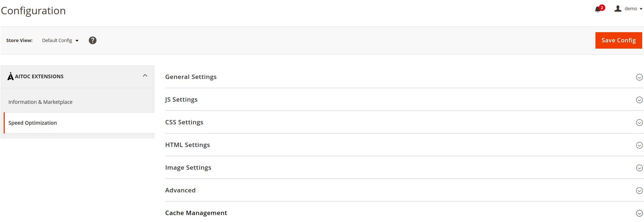The image size is (644, 222).
Task: Click the General Settings heading
Action: [x=191, y=77]
